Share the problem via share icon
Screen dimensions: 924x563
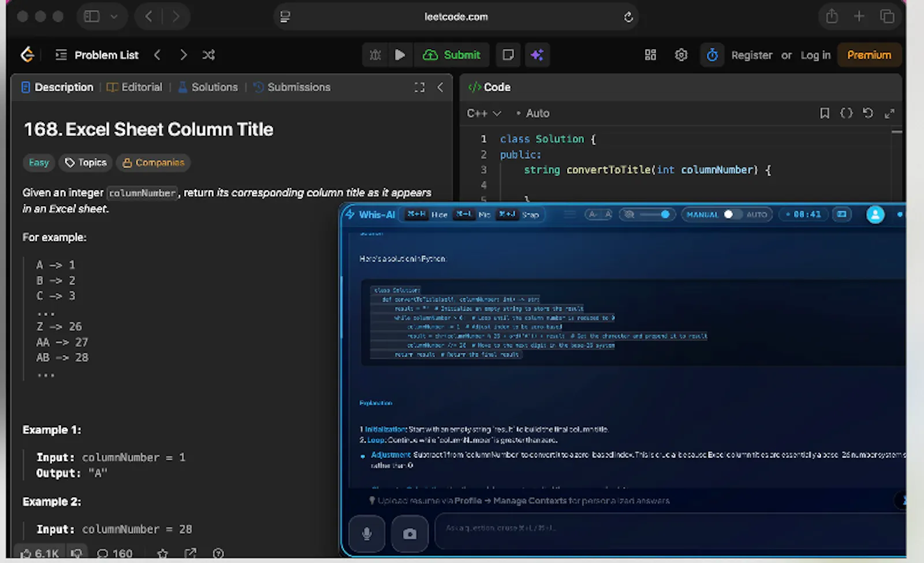click(190, 553)
